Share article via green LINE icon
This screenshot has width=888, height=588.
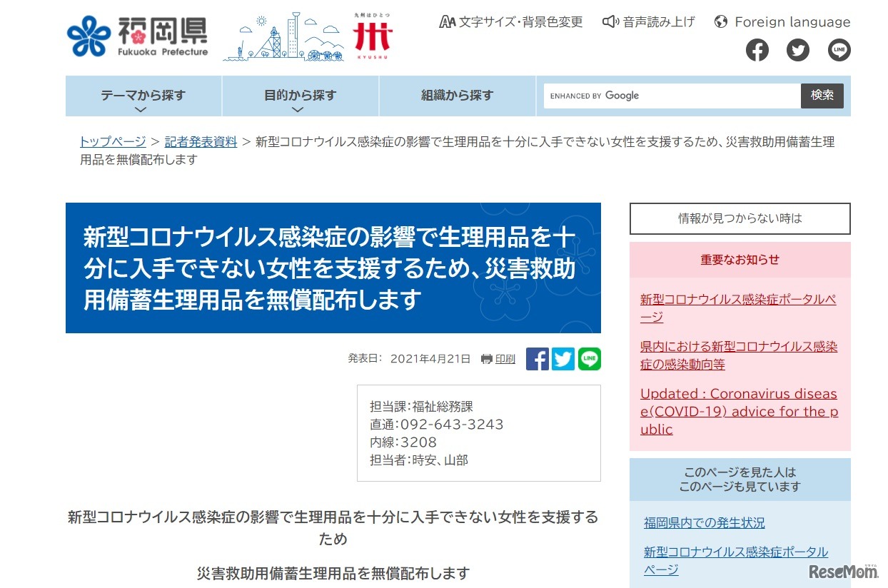[x=590, y=359]
